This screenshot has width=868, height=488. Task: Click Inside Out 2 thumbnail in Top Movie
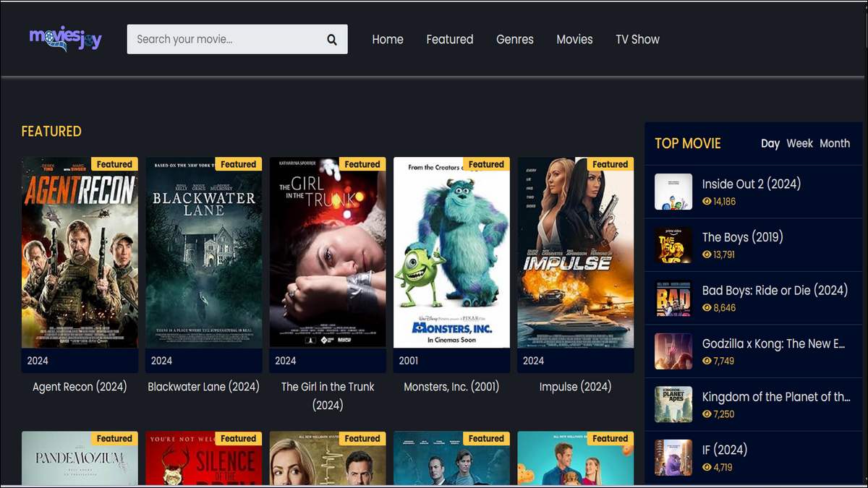tap(673, 192)
